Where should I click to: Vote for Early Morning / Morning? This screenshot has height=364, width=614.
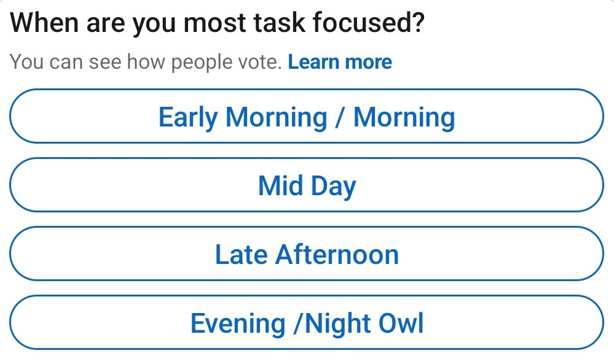pyautogui.click(x=307, y=117)
